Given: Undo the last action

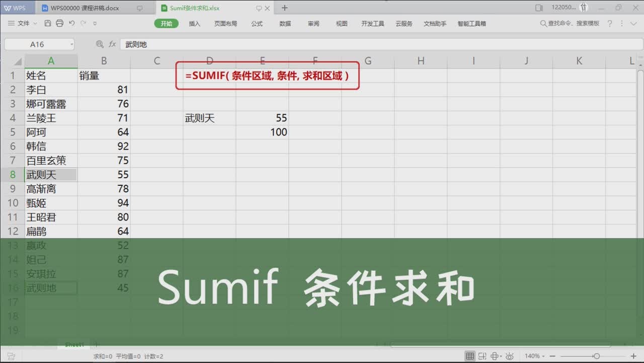Looking at the screenshot, I should (71, 23).
